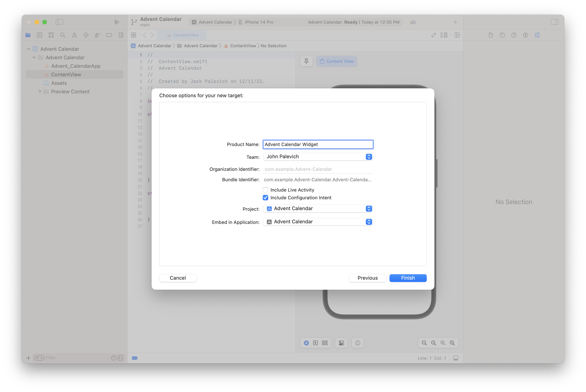Image resolution: width=586 pixels, height=392 pixels.
Task: Click the main branch label
Action: click(x=145, y=25)
